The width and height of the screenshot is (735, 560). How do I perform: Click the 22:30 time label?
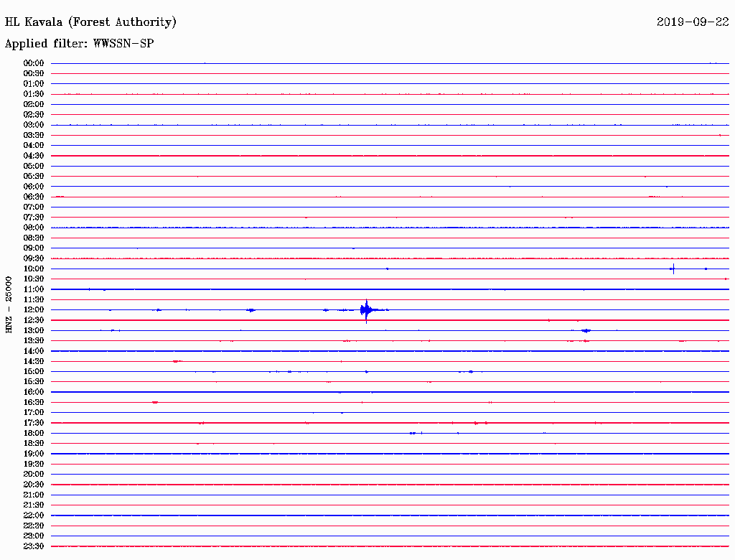point(34,526)
